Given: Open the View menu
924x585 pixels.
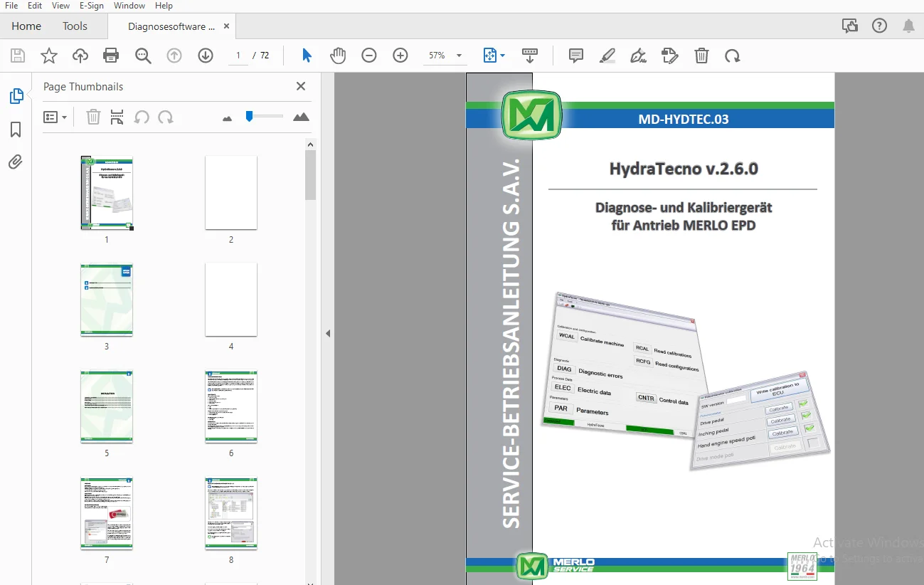Looking at the screenshot, I should coord(60,6).
